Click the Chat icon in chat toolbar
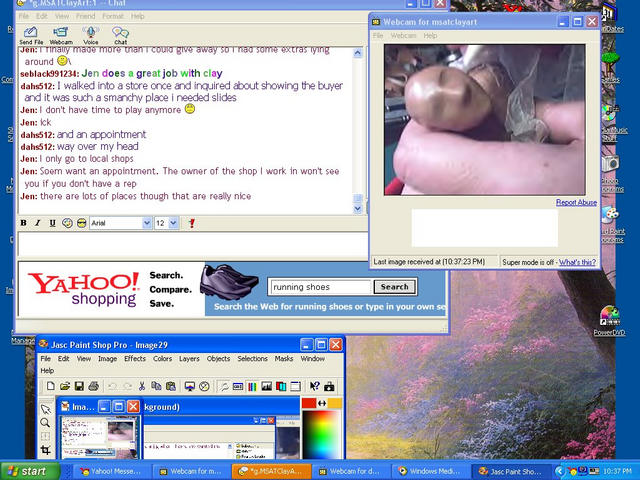The height and width of the screenshot is (480, 640). click(120, 35)
